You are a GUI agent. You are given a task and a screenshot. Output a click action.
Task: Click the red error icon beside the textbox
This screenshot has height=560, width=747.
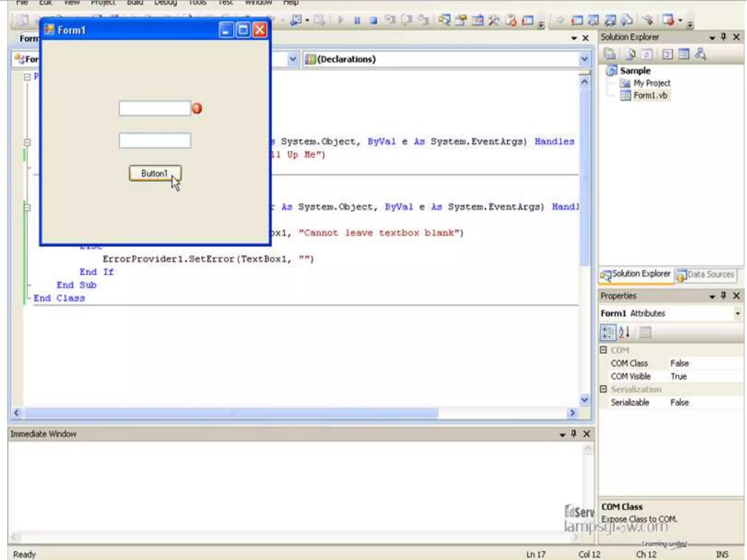(x=197, y=108)
